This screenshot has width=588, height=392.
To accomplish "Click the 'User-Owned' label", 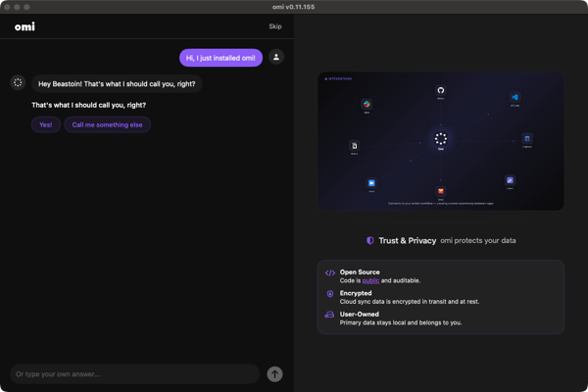I will (x=360, y=314).
